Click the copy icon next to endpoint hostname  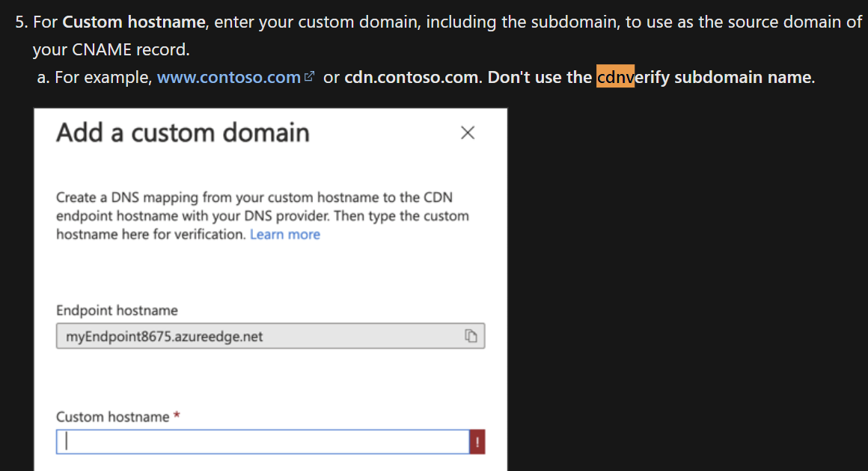point(471,336)
